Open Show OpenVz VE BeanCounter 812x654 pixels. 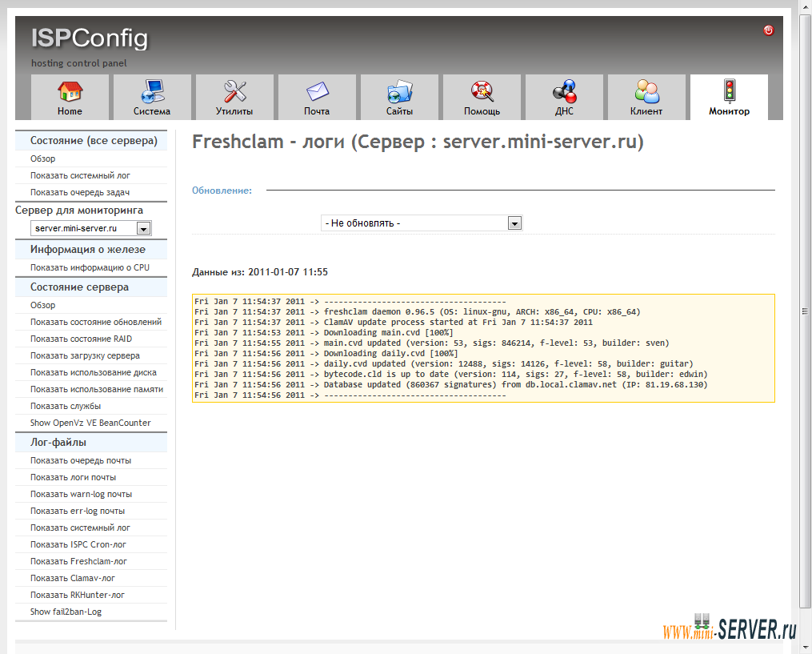[x=90, y=423]
